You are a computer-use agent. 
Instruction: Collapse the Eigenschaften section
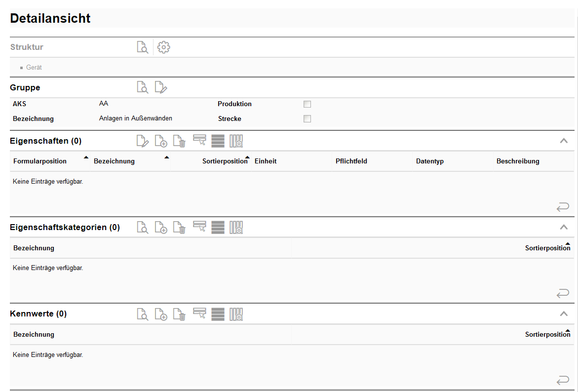pyautogui.click(x=564, y=141)
